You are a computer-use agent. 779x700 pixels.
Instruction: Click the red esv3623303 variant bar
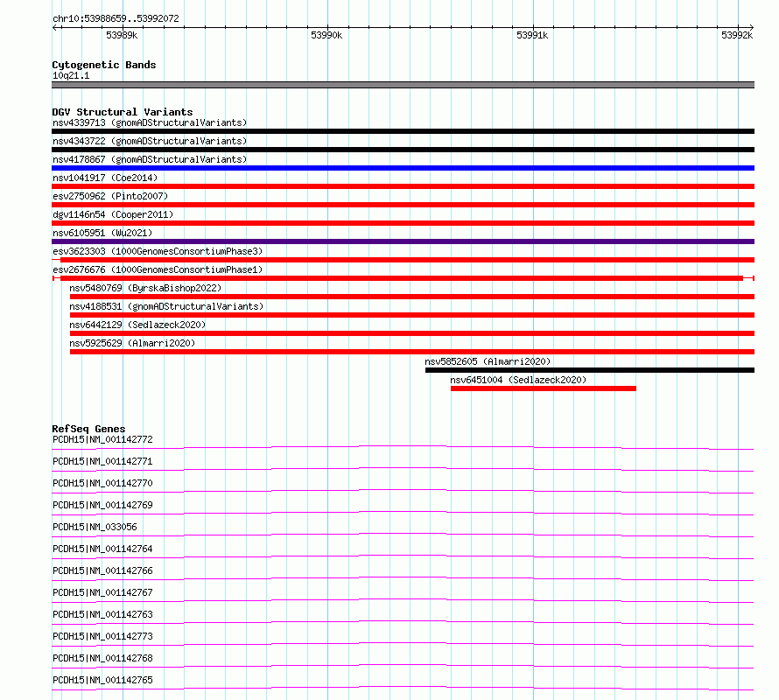(403, 260)
